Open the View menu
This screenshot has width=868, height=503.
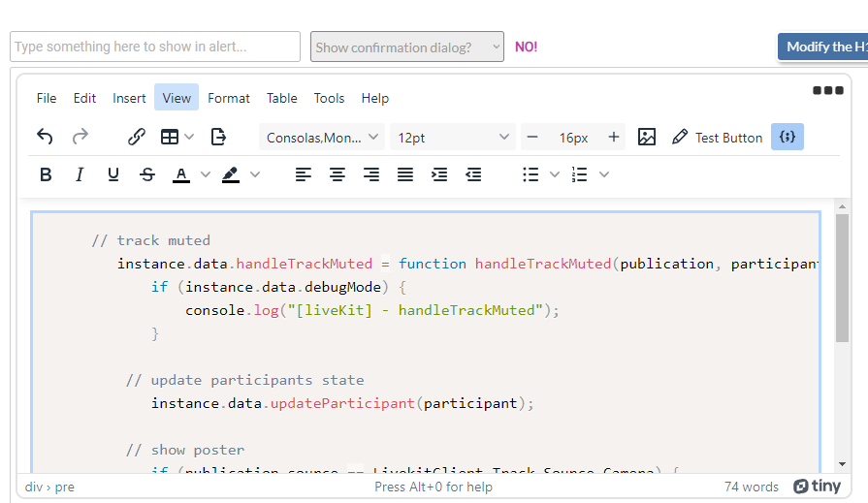[x=177, y=97]
